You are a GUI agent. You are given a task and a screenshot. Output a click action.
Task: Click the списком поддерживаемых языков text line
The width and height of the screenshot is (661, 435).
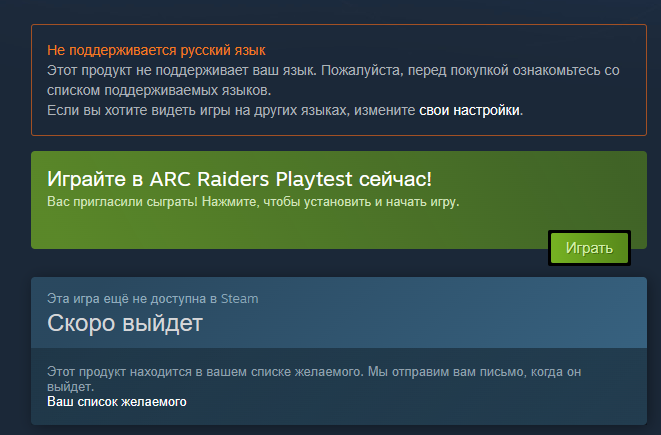159,90
